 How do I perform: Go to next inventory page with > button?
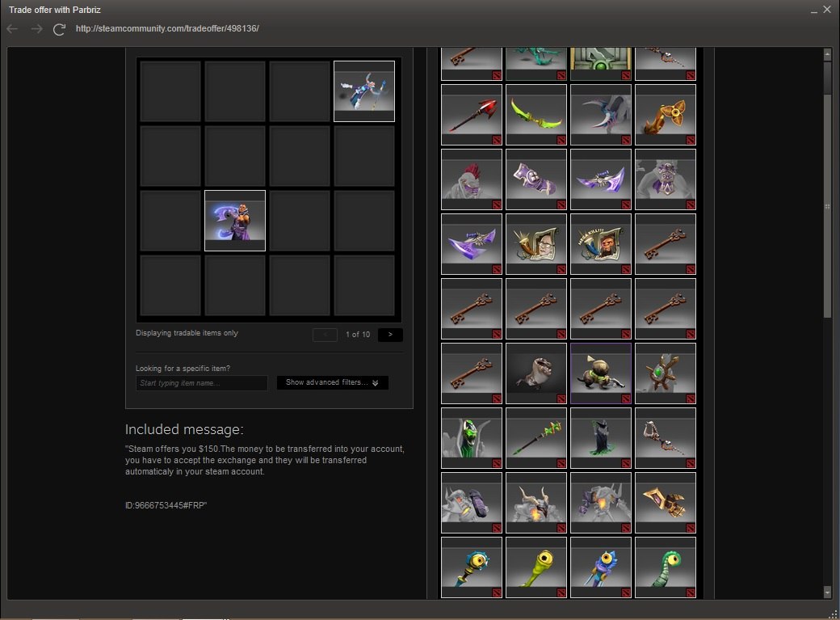(x=390, y=335)
